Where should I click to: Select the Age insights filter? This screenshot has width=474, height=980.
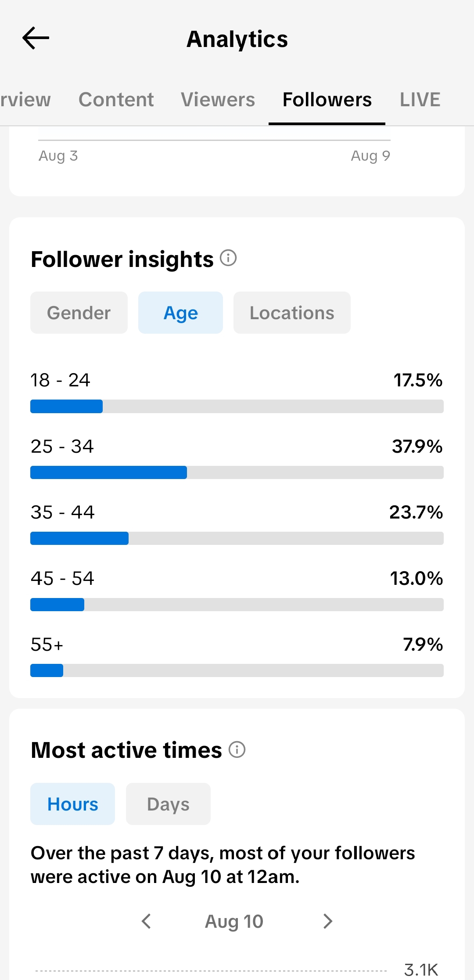(x=180, y=313)
